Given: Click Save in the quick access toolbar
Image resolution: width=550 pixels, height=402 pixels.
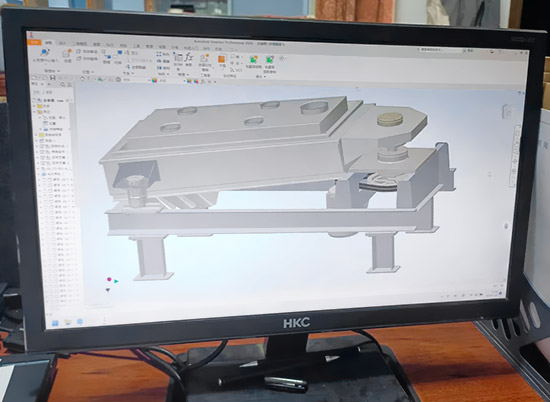Looking at the screenshot, I should point(53,78).
